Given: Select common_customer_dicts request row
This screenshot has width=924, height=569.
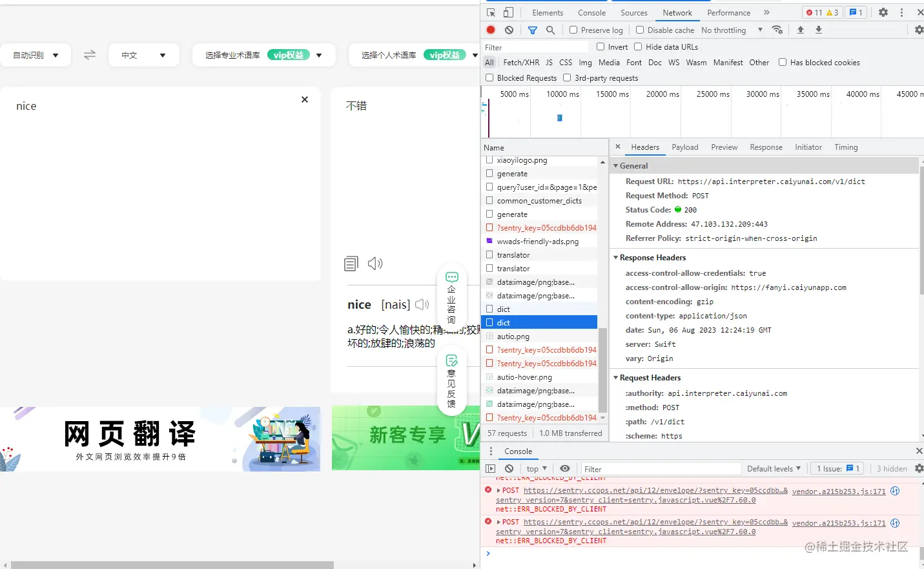Looking at the screenshot, I should [539, 201].
